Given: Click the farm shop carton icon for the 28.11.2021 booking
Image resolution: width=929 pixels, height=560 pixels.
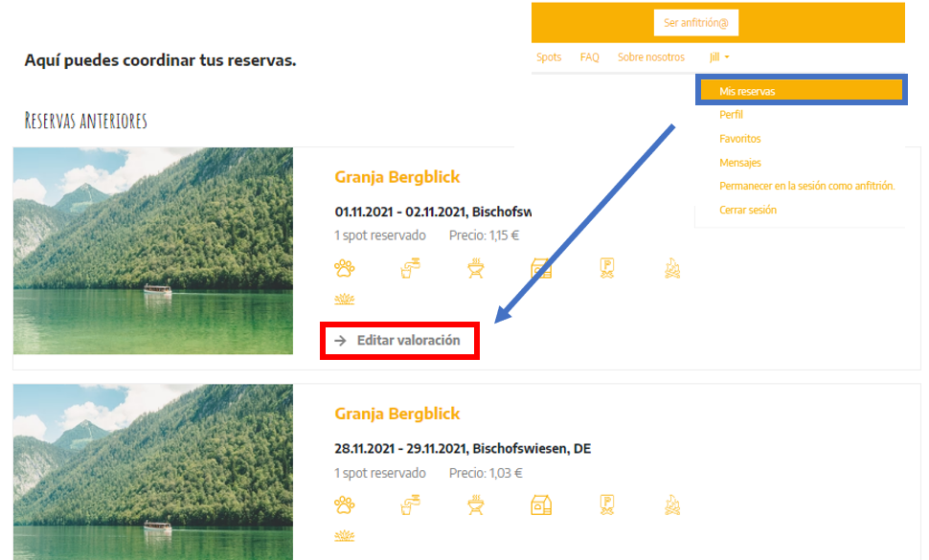Looking at the screenshot, I should pyautogui.click(x=541, y=504).
